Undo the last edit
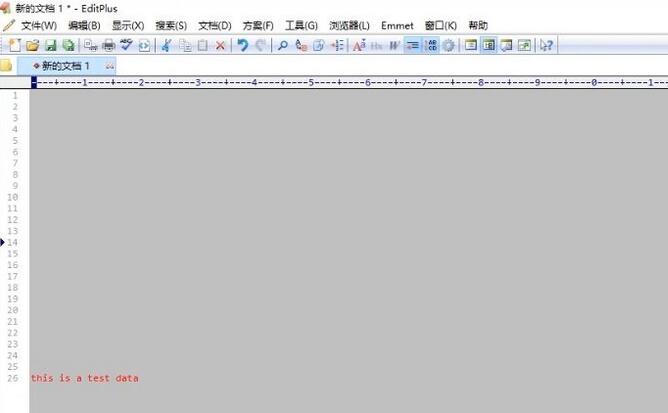Image resolution: width=668 pixels, height=413 pixels. point(242,45)
